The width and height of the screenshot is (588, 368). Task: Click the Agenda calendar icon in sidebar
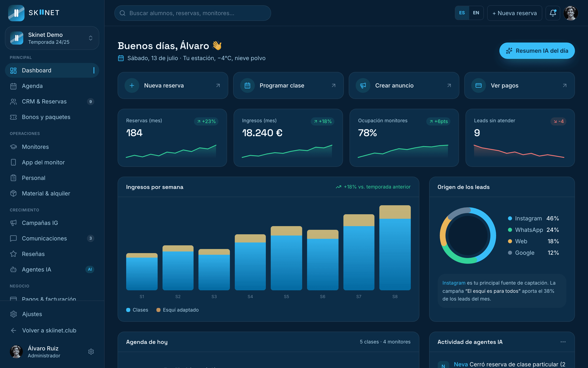(x=13, y=86)
